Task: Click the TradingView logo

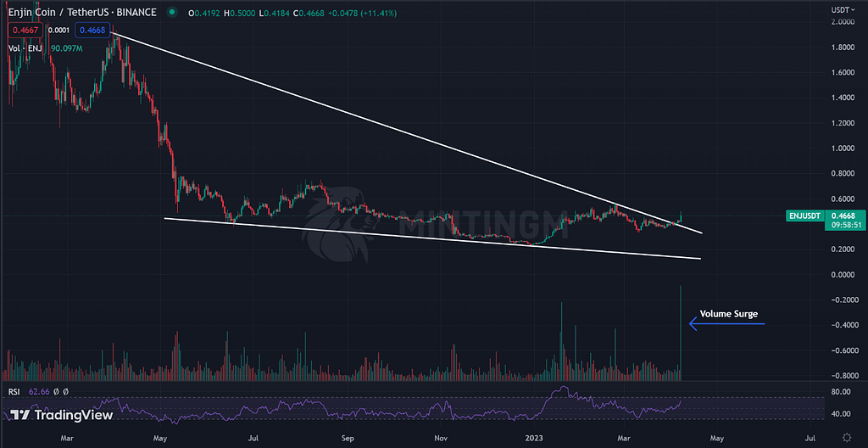Action: 63,415
